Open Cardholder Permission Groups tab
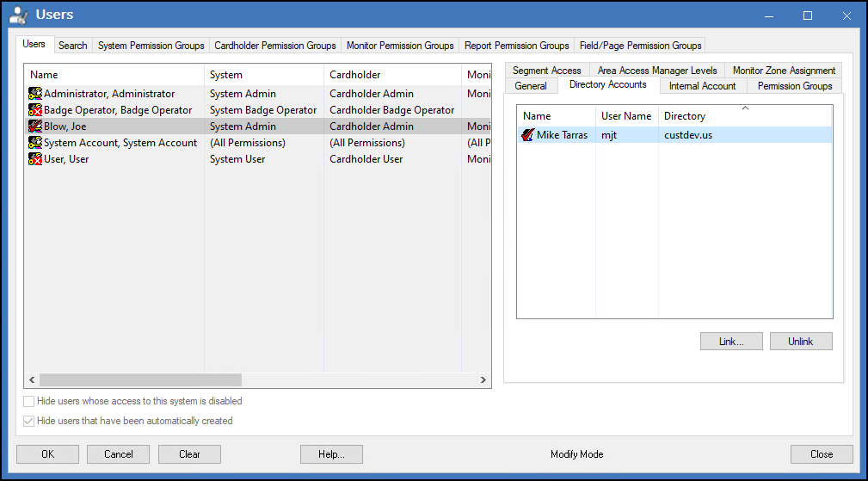This screenshot has width=868, height=481. [x=275, y=46]
